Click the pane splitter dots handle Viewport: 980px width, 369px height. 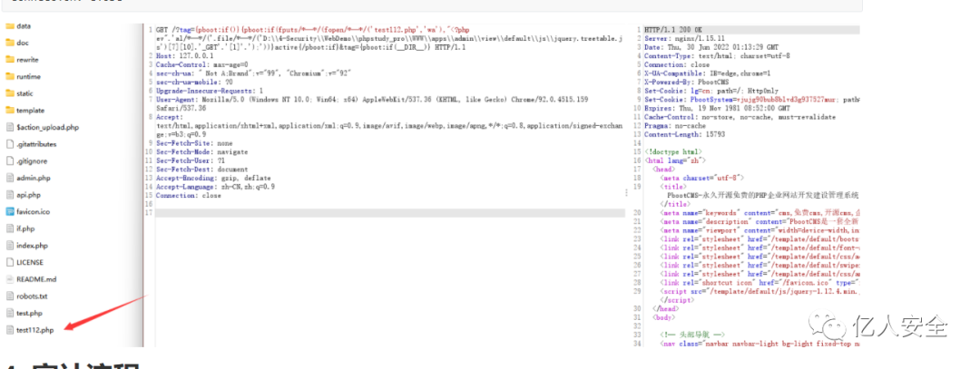pyautogui.click(x=627, y=193)
